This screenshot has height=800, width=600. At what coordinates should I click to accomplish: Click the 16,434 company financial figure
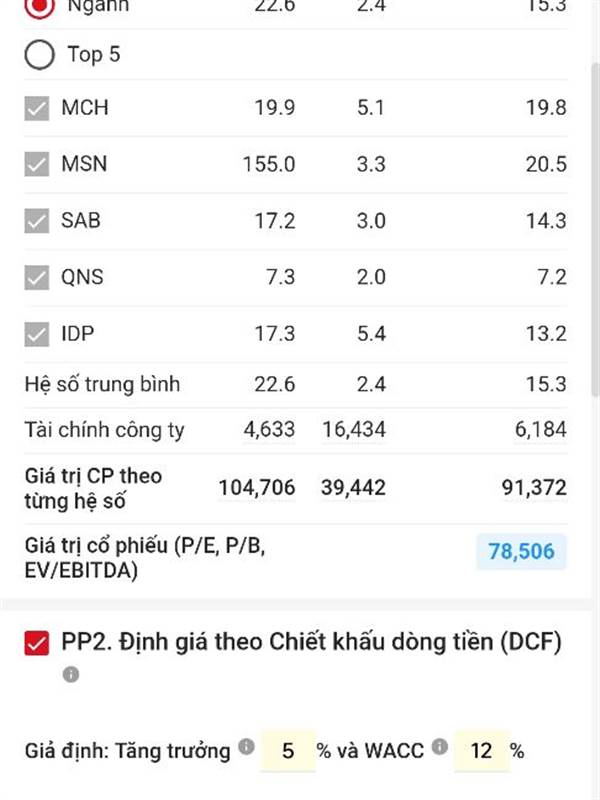point(354,430)
